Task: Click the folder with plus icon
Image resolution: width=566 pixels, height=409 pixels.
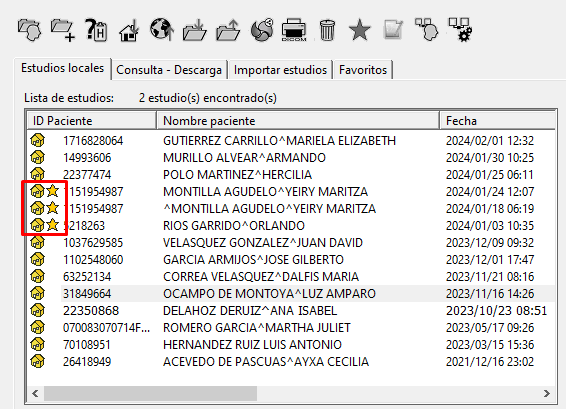Action: pos(63,30)
